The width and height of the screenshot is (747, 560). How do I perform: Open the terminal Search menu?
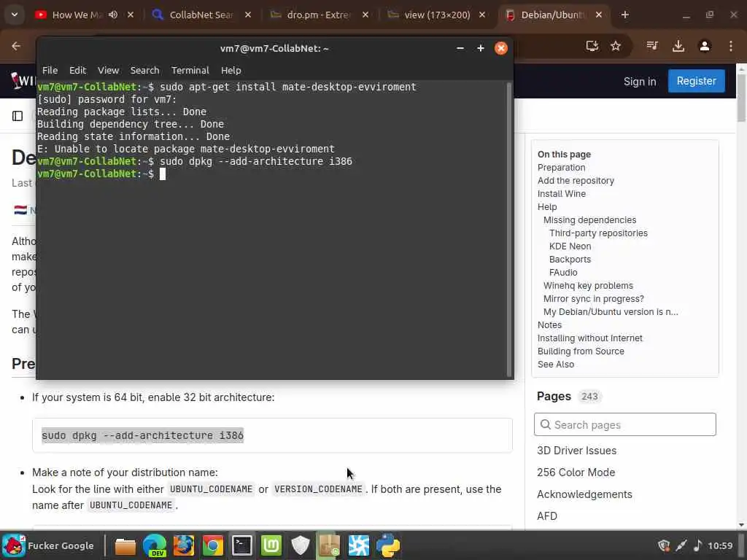[145, 70]
